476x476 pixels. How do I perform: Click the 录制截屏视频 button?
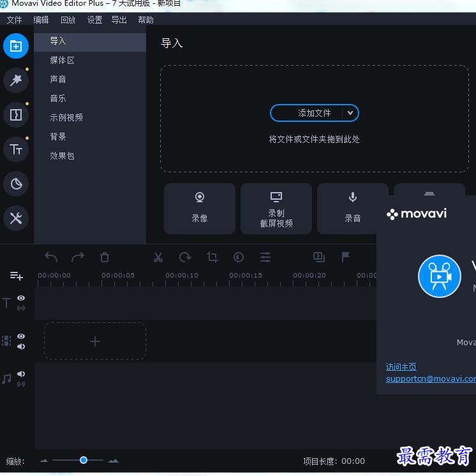[x=276, y=208]
